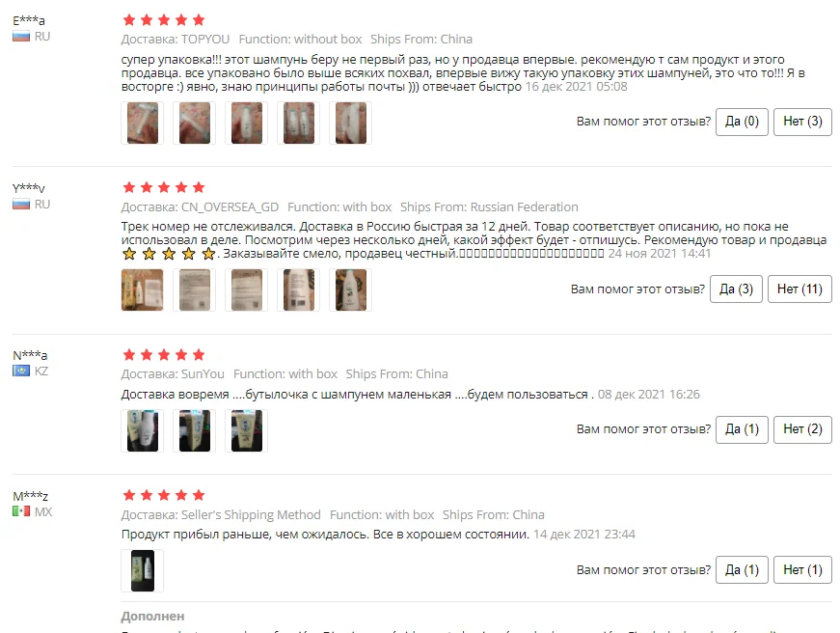Open first photo in N***a's review
The height and width of the screenshot is (633, 840).
[x=143, y=430]
